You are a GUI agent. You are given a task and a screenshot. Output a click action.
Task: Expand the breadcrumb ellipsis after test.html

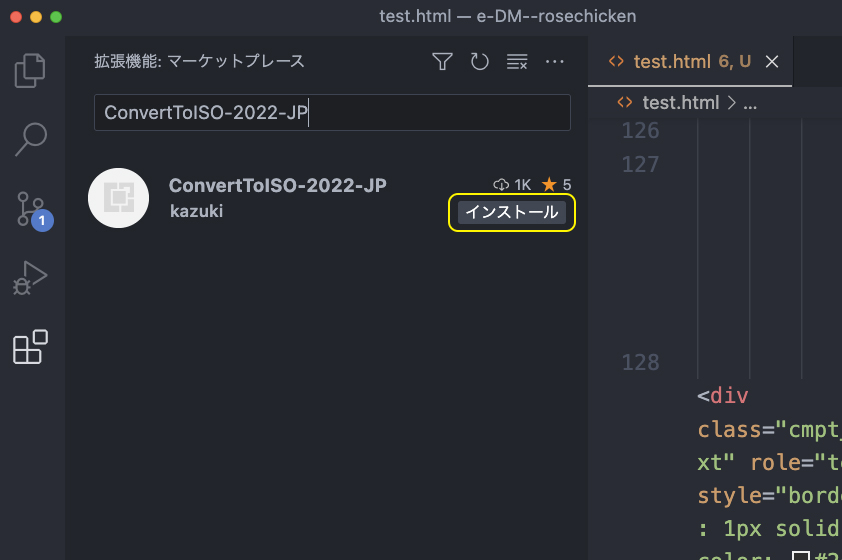[750, 105]
